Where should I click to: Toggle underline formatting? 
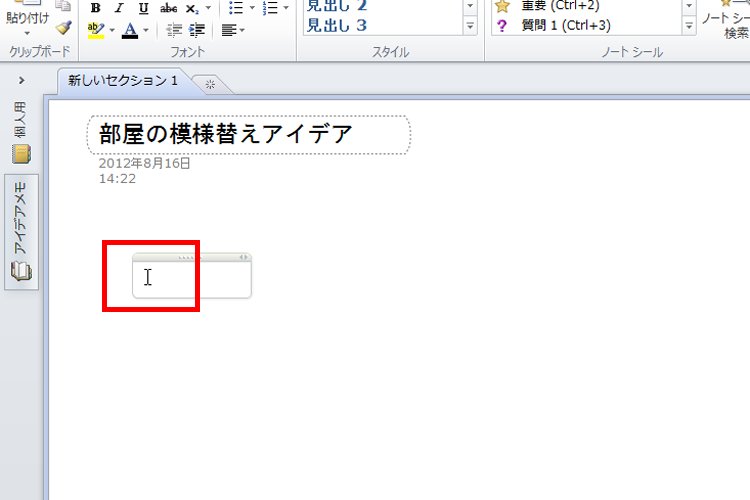pos(143,8)
